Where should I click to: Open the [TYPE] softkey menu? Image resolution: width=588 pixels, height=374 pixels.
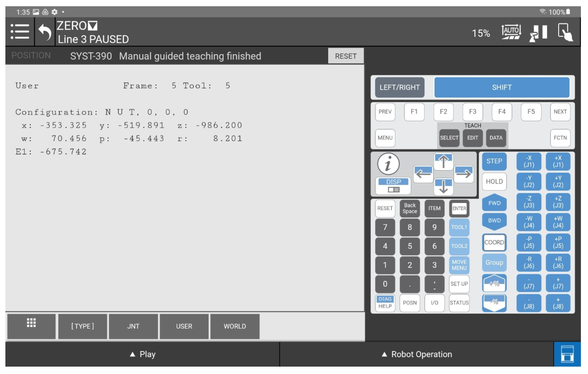[82, 326]
